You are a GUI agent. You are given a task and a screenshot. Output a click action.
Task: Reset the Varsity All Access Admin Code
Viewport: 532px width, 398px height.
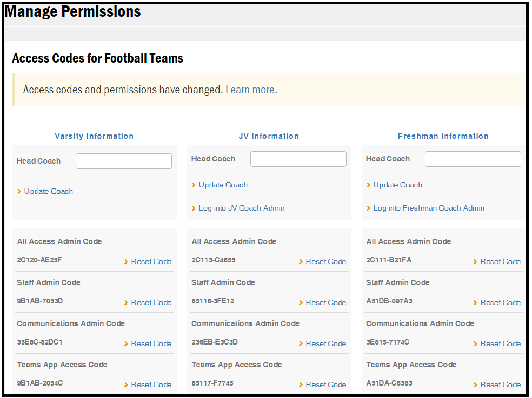151,261
